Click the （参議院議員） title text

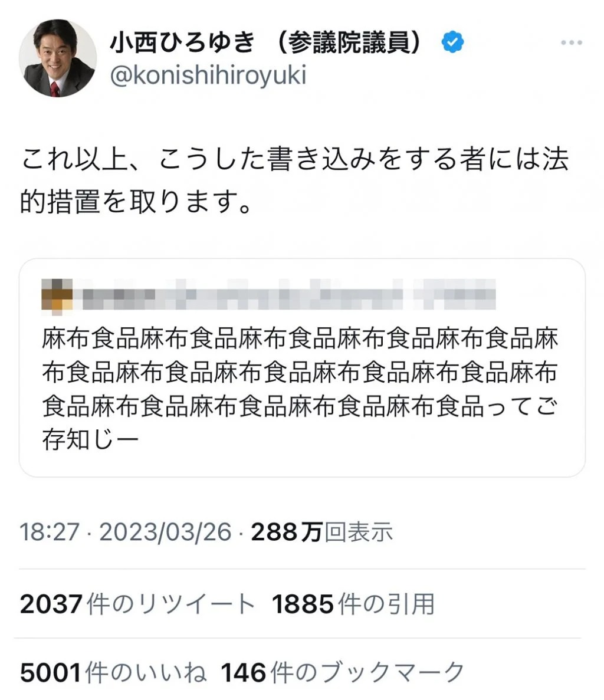click(x=349, y=43)
